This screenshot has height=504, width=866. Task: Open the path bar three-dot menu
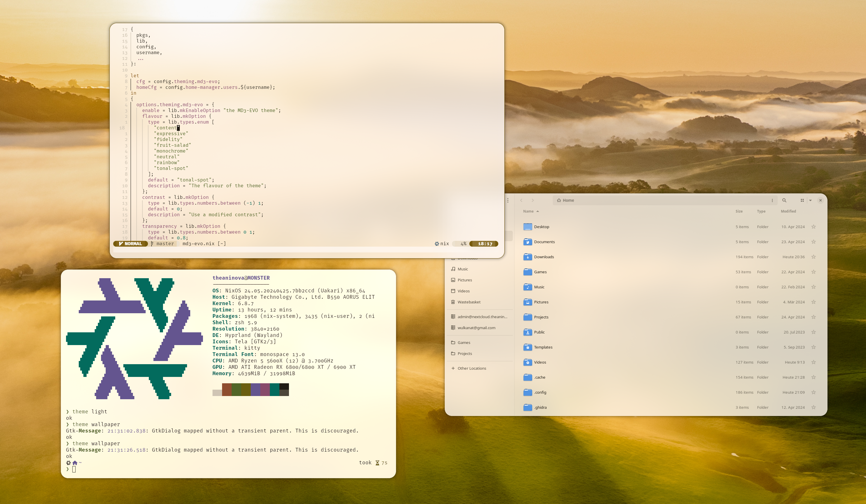[772, 200]
